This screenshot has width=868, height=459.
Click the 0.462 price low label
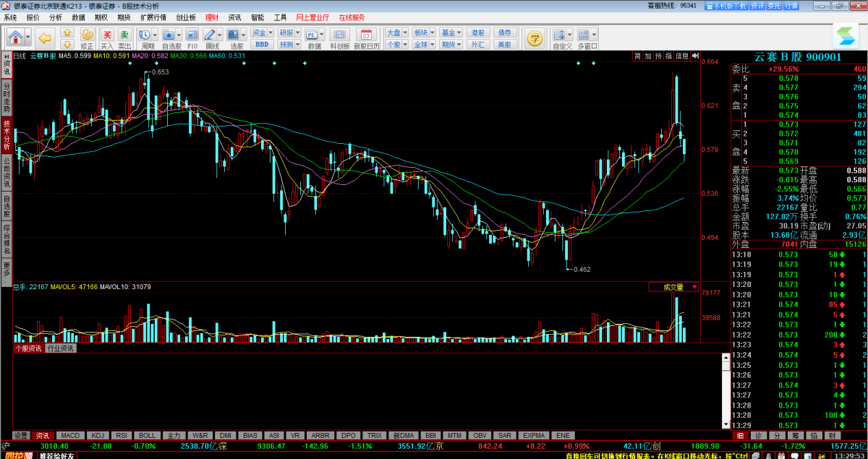pos(582,270)
